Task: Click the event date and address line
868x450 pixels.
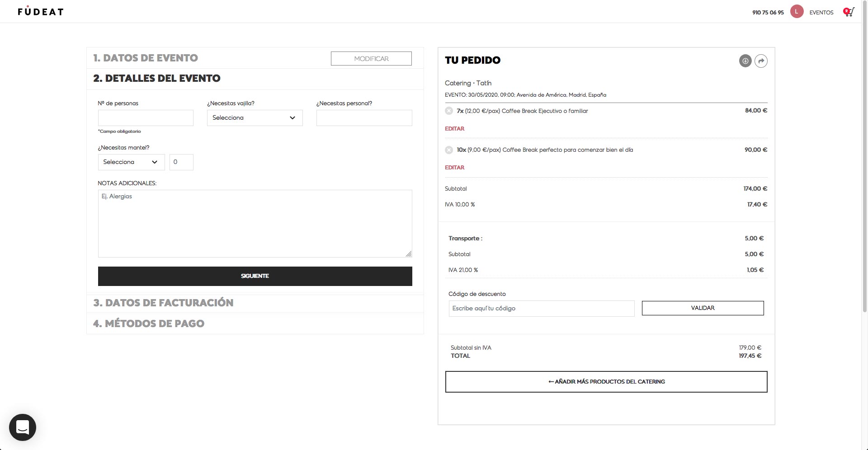Action: [525, 95]
